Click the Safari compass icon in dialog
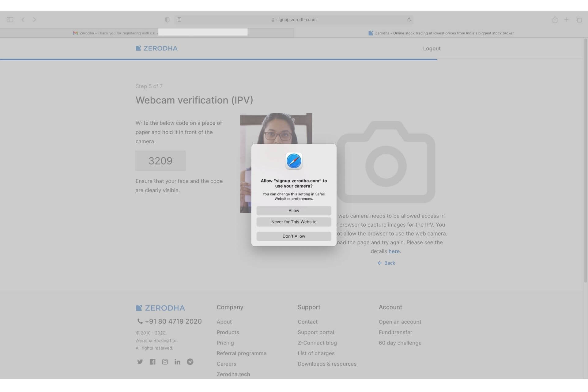588x392 pixels. point(294,161)
